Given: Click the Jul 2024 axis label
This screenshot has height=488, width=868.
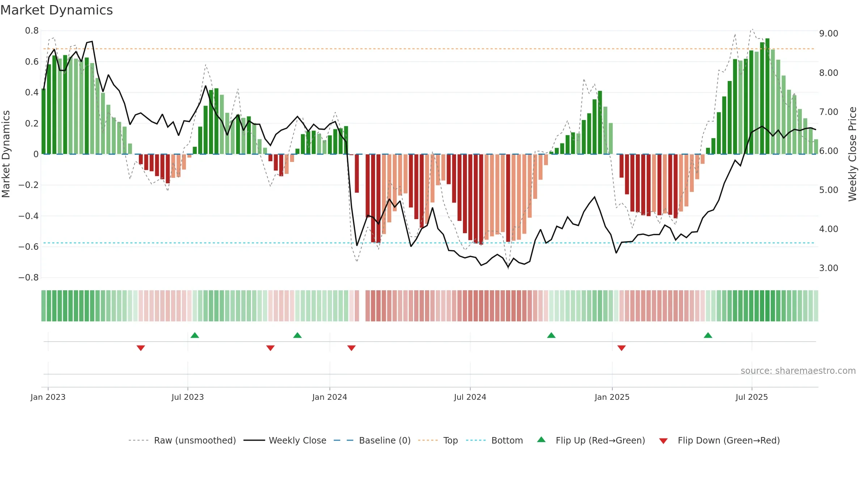Looking at the screenshot, I should pos(470,397).
